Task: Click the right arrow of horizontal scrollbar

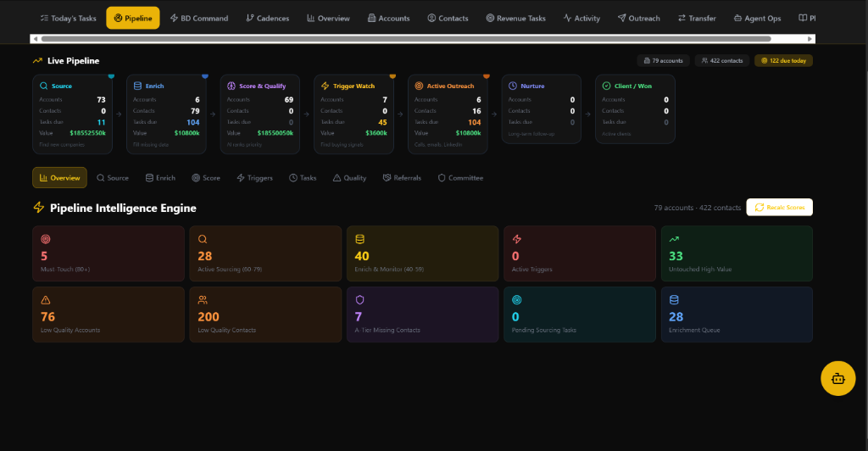Action: [x=810, y=39]
